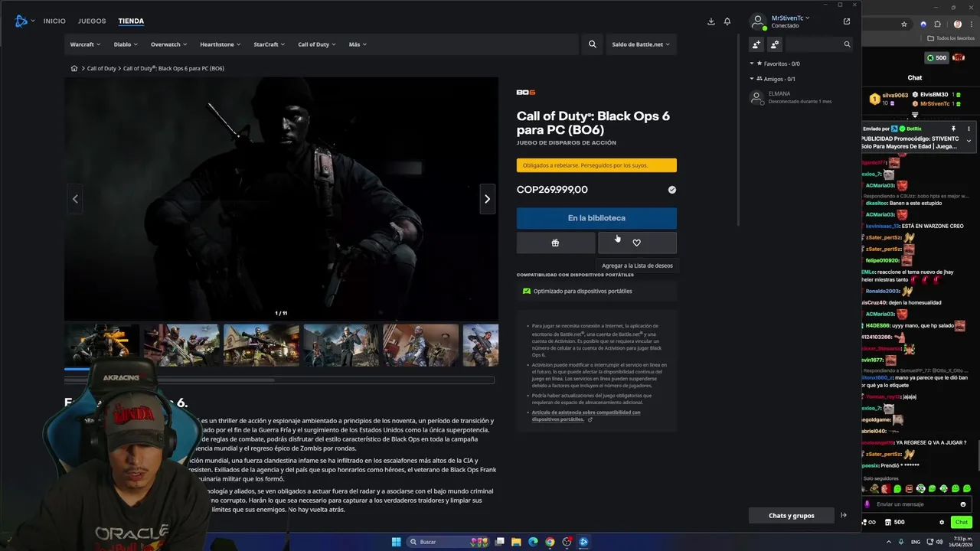Open Chrome extensions puzzle icon
Image resolution: width=980 pixels, height=551 pixels.
point(938,24)
